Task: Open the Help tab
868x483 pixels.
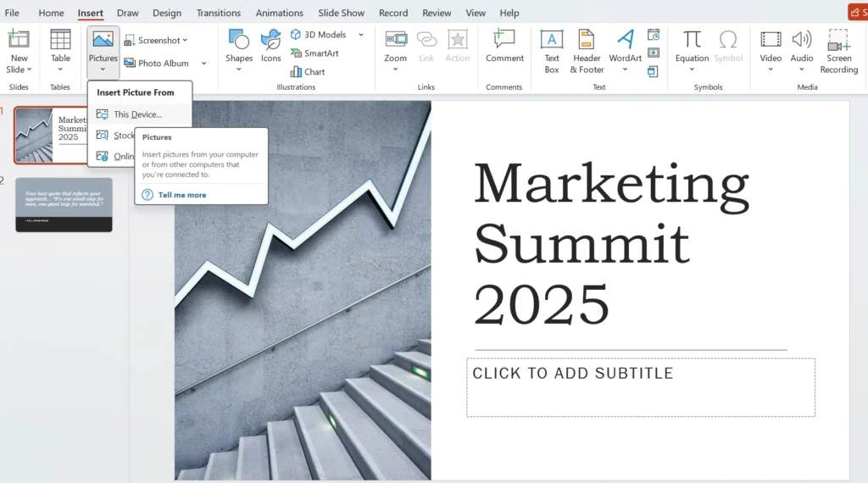Action: [x=509, y=13]
